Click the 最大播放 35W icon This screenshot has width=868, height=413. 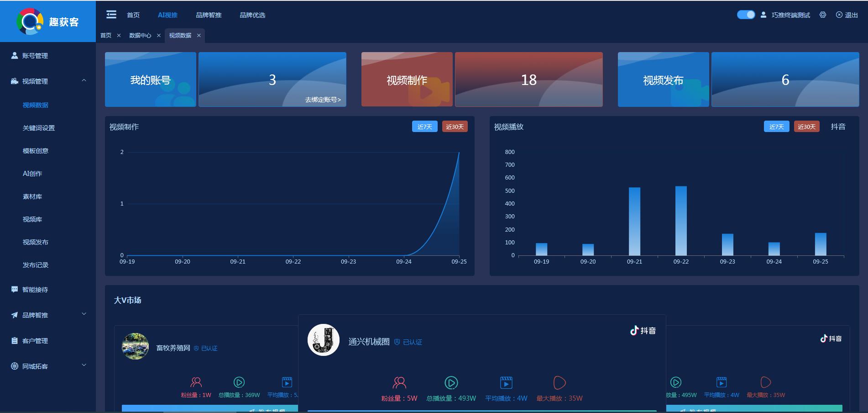coord(559,382)
